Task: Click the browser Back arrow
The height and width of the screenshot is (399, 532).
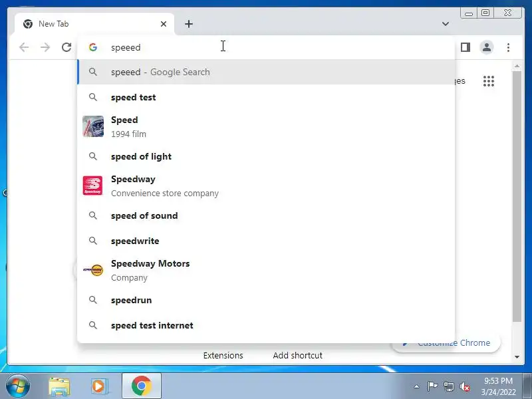Action: click(x=24, y=47)
